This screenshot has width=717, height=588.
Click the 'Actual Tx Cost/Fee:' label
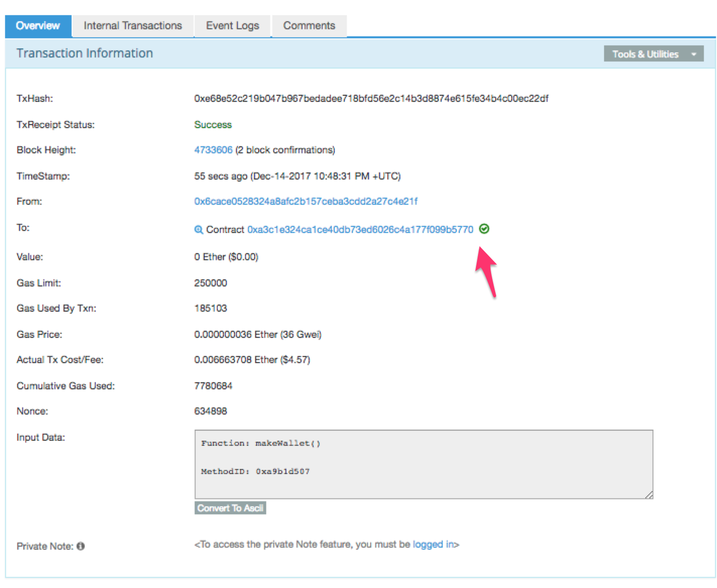pos(60,360)
